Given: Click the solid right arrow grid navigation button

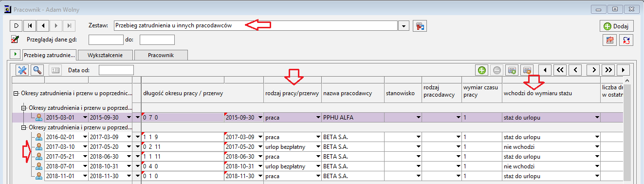Looking at the screenshot, I should pyautogui.click(x=624, y=70).
